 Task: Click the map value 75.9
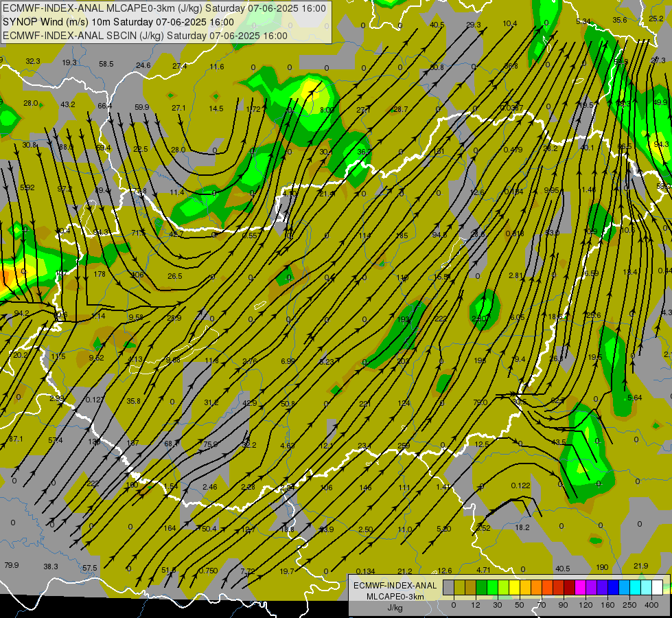coord(211,444)
